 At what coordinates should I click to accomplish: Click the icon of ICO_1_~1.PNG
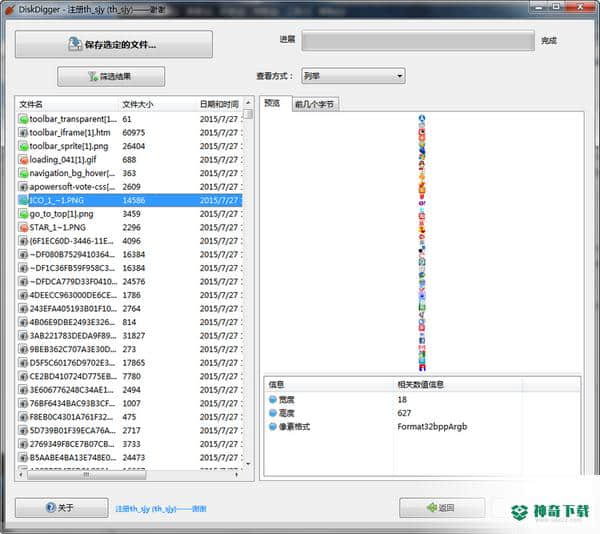pyautogui.click(x=23, y=200)
